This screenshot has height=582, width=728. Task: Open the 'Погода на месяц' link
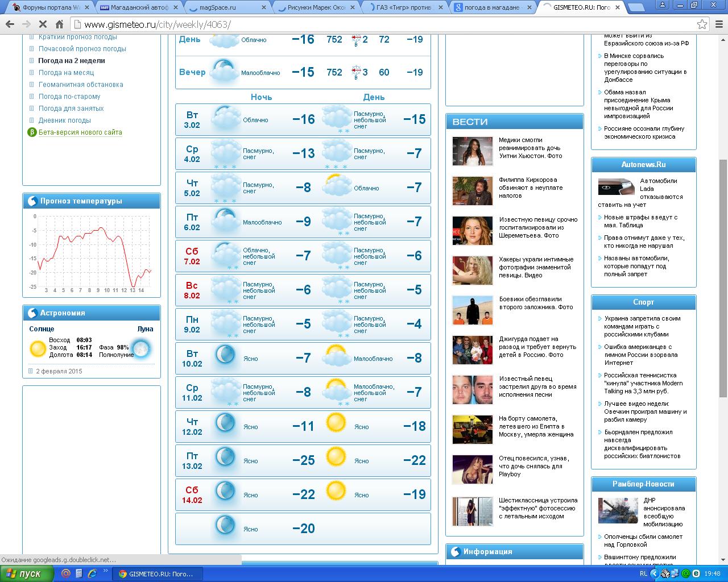tap(66, 73)
